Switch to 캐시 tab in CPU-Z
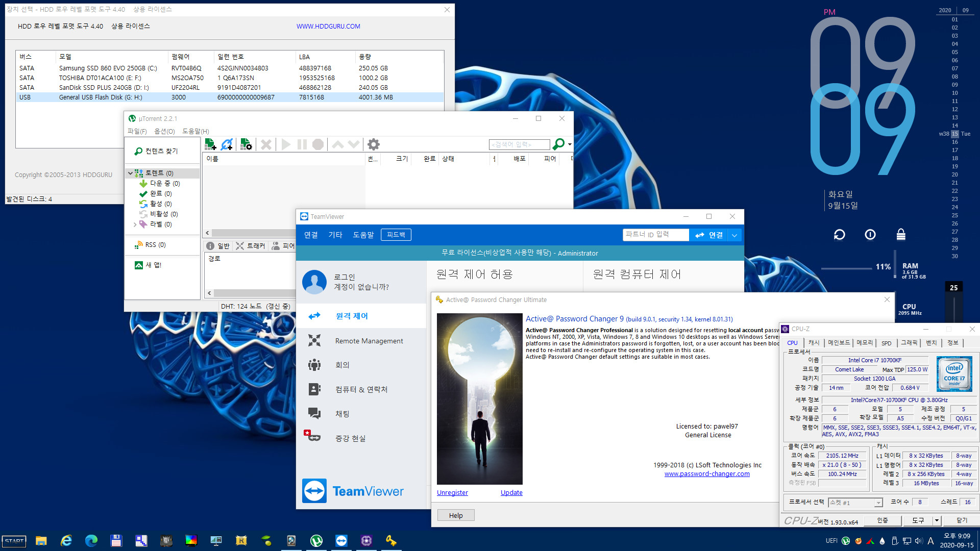Viewport: 980px width, 551px height. 814,343
